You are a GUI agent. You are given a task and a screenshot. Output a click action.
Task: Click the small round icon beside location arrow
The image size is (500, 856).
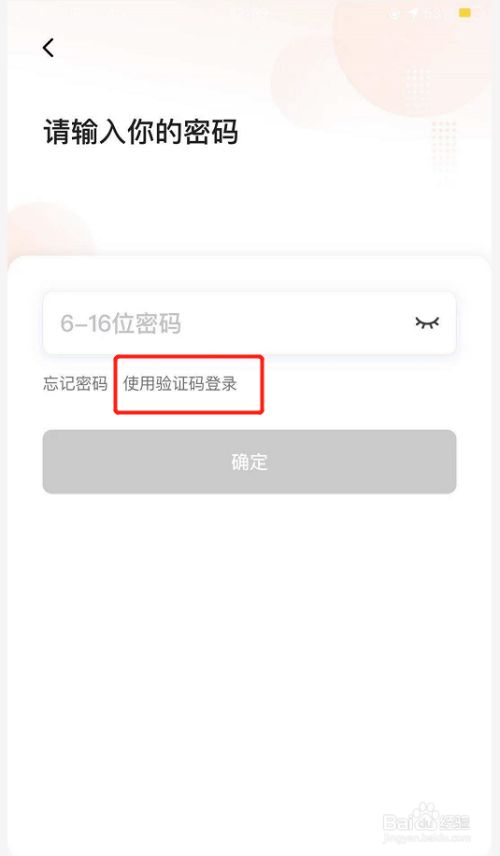pos(395,15)
